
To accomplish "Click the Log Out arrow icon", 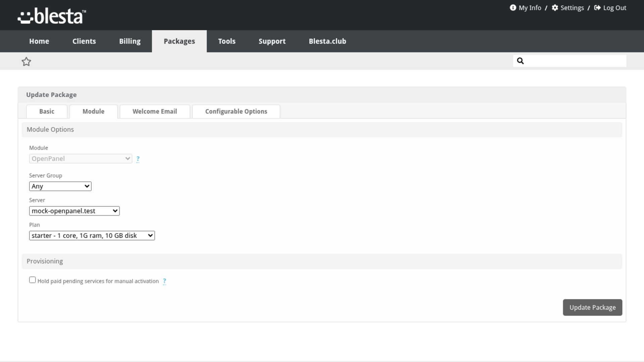I will coord(597,8).
